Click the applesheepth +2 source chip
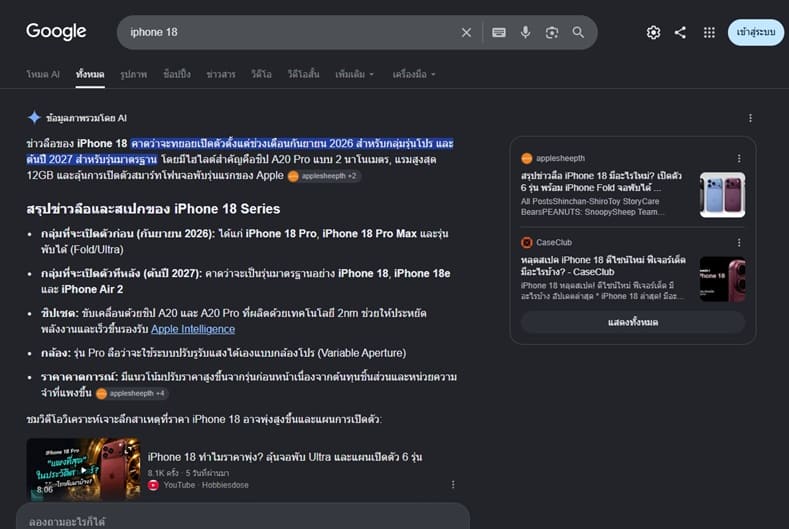Viewport: 789px width, 529px height. (x=324, y=176)
